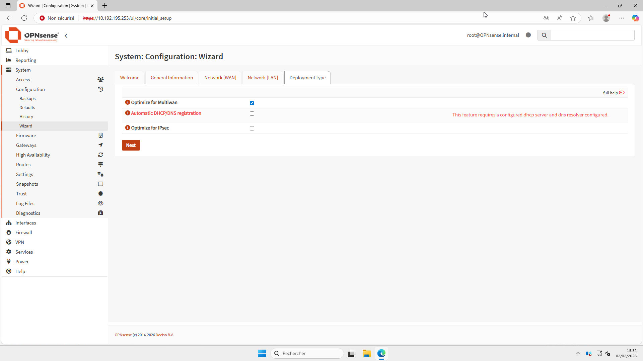The height and width of the screenshot is (364, 643).
Task: Click the Log Files eye icon
Action: [x=100, y=203]
